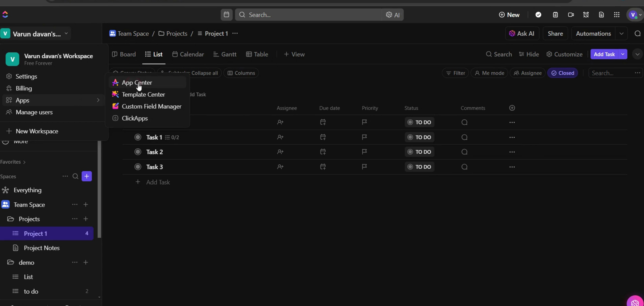Image resolution: width=644 pixels, height=306 pixels.
Task: Click the reminder alarm clock icon
Action: (x=586, y=15)
